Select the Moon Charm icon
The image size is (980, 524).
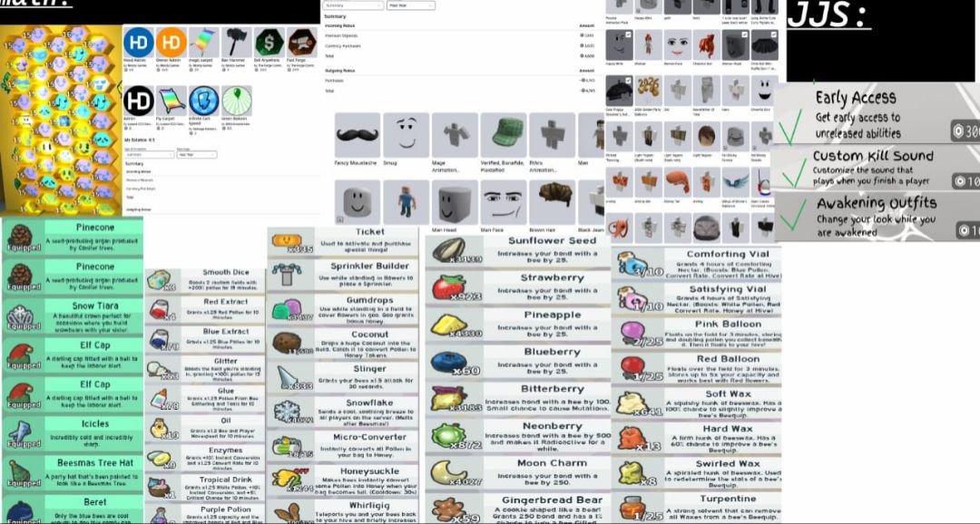point(450,473)
